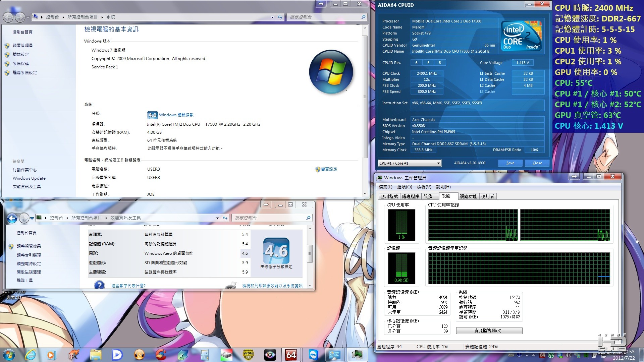Screen dimensions: 644x362
Task: Click the help question mark icon
Action: [99, 285]
